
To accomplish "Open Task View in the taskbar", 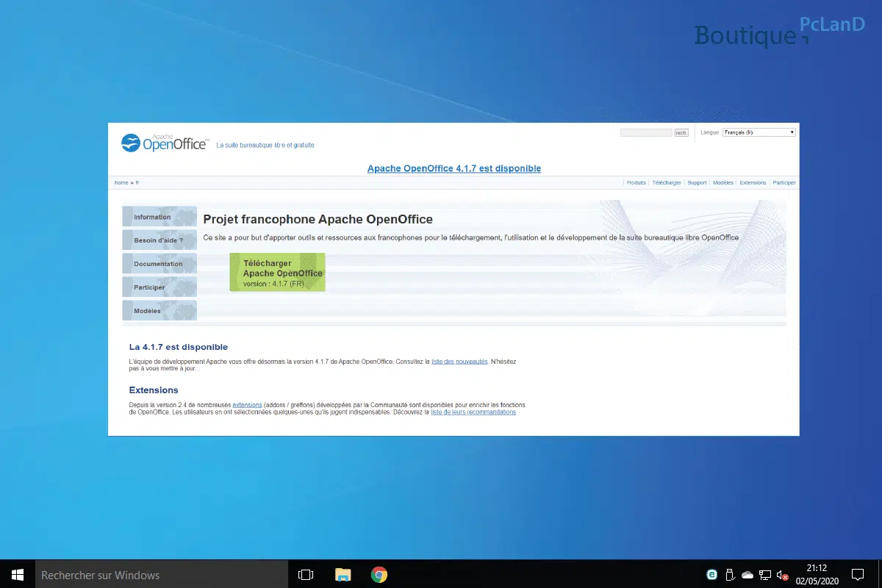I will (306, 574).
